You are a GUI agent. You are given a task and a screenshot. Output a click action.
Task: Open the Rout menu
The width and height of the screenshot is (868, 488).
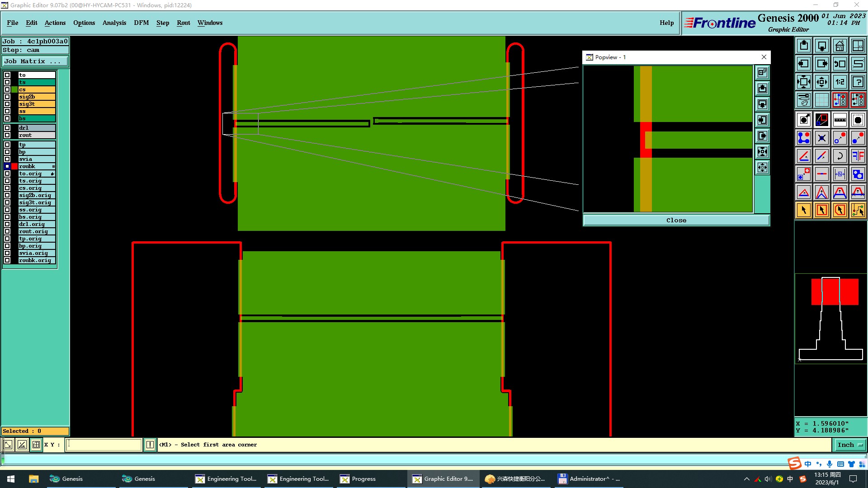[183, 23]
